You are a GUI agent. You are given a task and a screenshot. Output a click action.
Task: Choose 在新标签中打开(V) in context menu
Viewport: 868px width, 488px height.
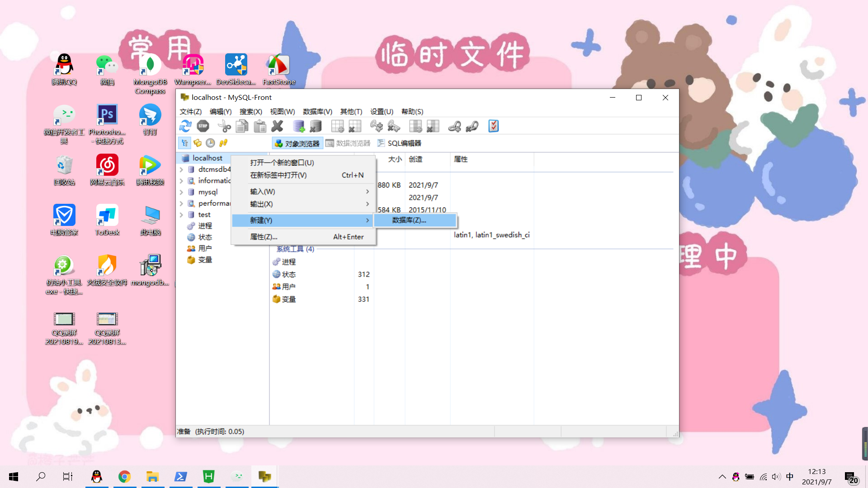(303, 175)
